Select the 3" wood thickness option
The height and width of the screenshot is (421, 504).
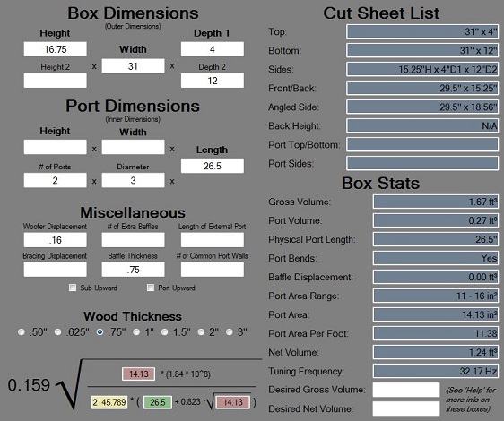230,331
